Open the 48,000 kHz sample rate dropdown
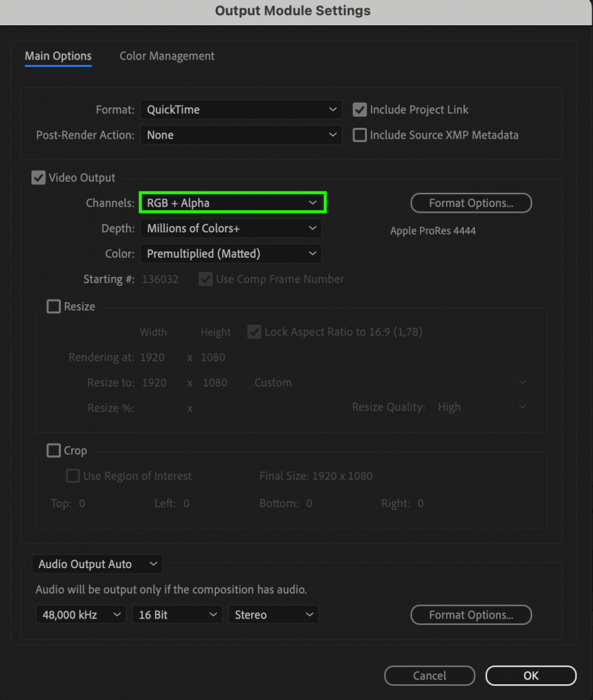The height and width of the screenshot is (700, 593). [x=81, y=614]
